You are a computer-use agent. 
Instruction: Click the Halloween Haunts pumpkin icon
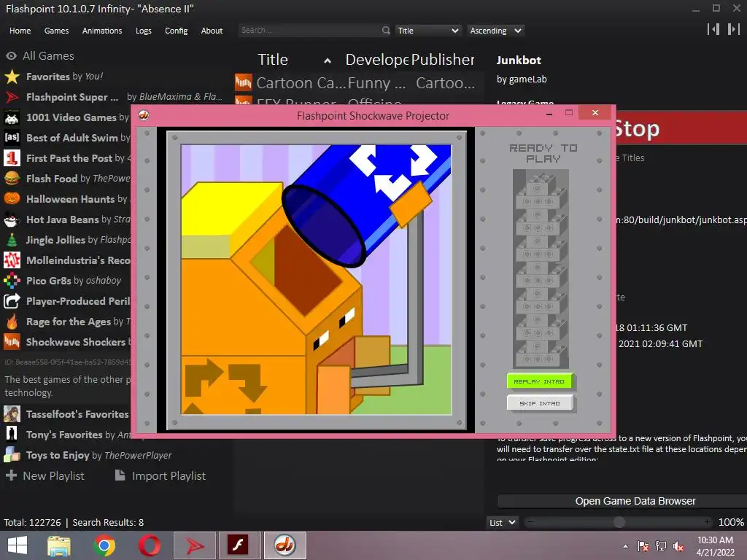pos(12,199)
